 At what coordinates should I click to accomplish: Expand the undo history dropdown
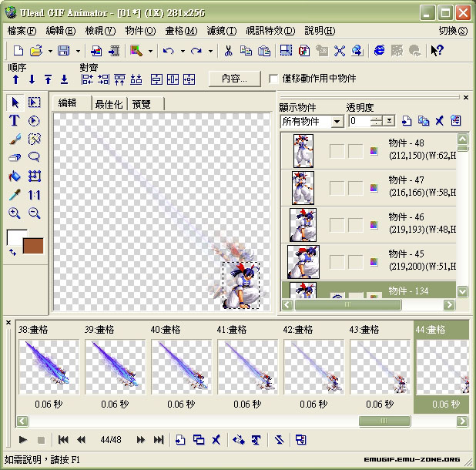pyautogui.click(x=183, y=51)
